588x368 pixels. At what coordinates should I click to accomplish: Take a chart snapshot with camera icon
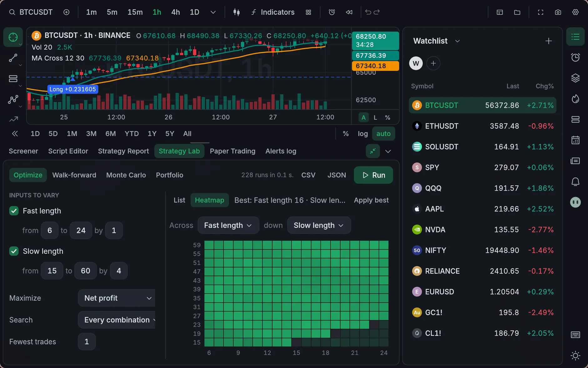coord(558,12)
